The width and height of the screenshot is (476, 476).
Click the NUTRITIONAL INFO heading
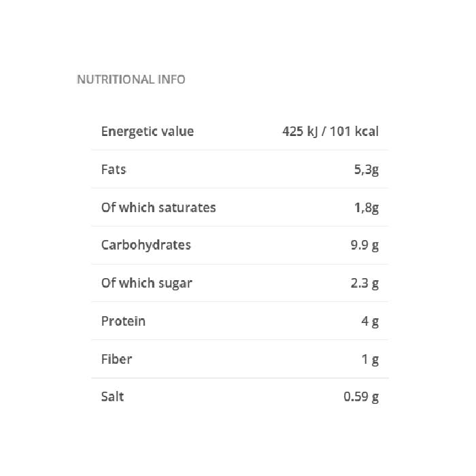click(x=131, y=80)
